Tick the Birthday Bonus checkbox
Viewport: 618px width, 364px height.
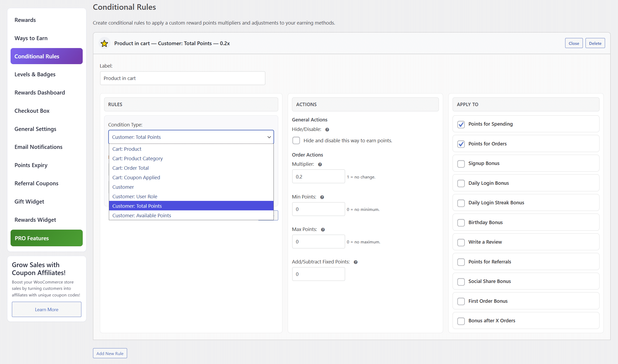click(x=461, y=223)
